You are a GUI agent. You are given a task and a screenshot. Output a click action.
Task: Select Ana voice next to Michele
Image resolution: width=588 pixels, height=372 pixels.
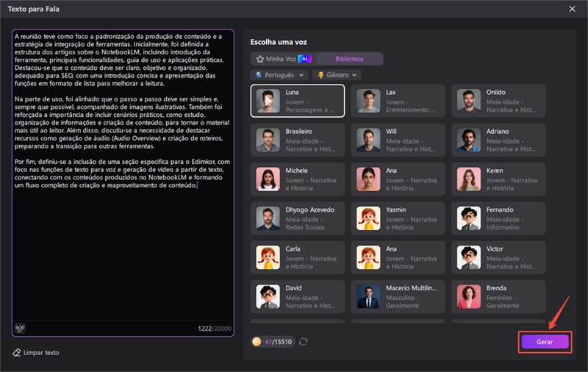point(398,179)
